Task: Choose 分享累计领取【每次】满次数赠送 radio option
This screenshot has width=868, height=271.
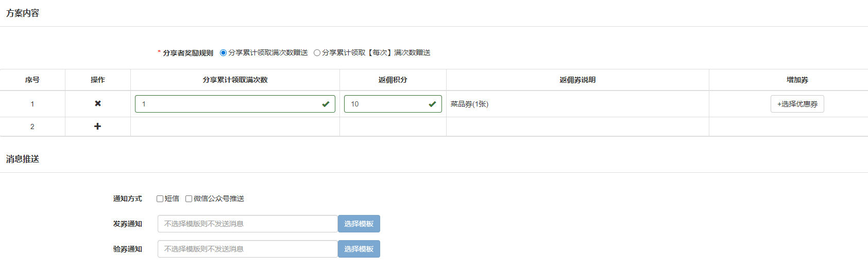Action: tap(317, 53)
